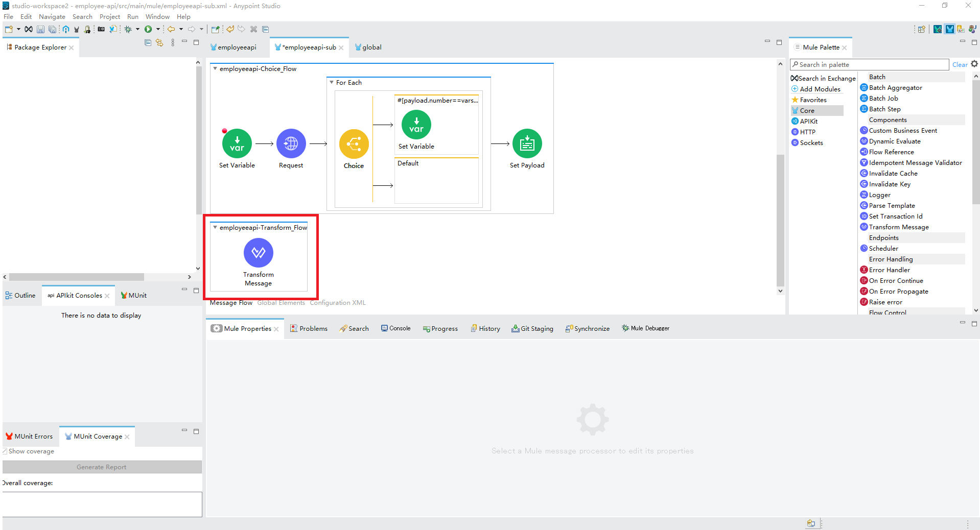Run the Mule application using the green play icon

pos(148,29)
